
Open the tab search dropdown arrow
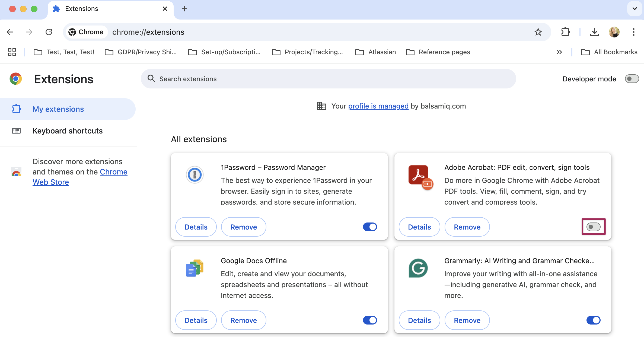[635, 9]
